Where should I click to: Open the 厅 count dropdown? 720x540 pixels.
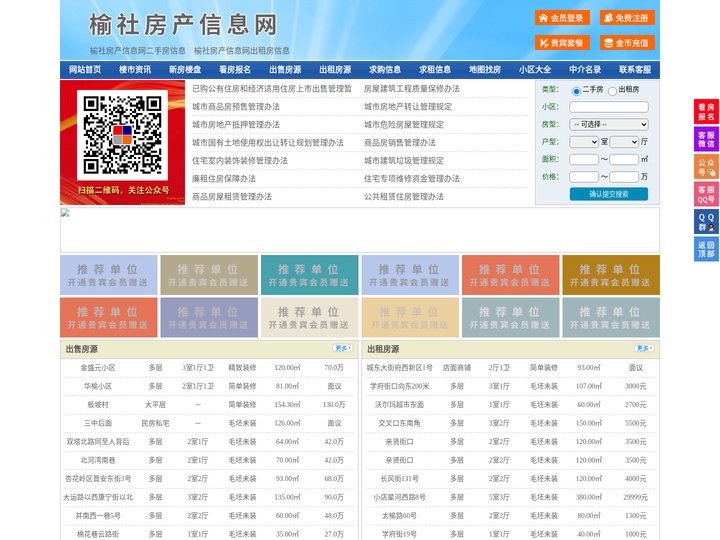click(624, 142)
